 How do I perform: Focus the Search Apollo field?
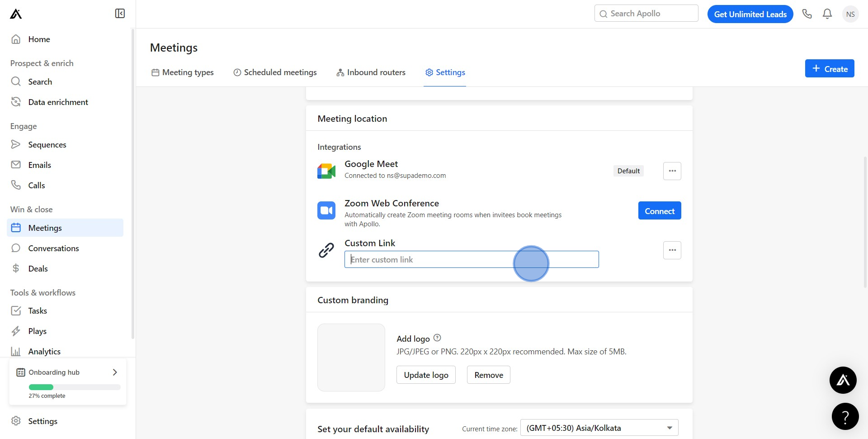click(x=646, y=14)
